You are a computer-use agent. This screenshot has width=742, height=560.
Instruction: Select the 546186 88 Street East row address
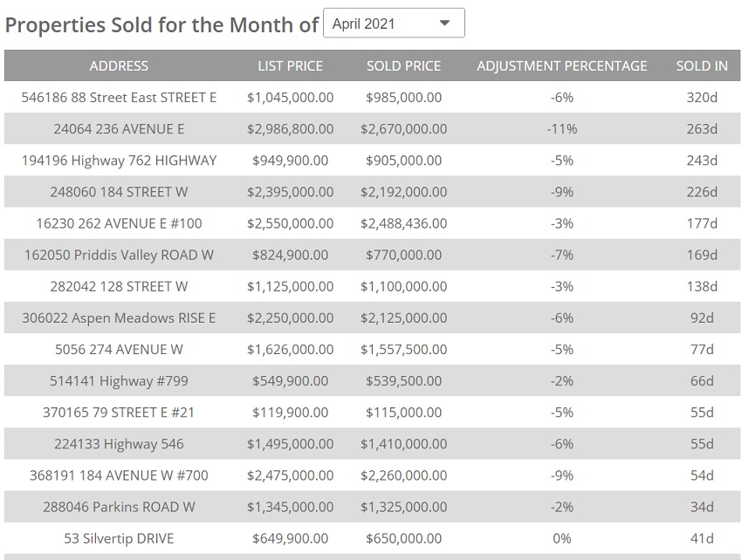click(x=119, y=98)
